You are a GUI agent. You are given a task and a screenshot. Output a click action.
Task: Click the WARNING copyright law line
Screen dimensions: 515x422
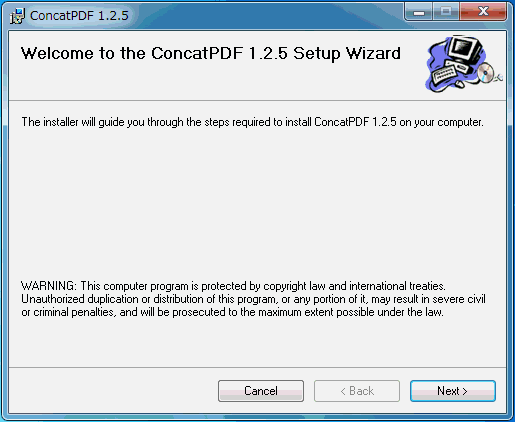pyautogui.click(x=233, y=286)
